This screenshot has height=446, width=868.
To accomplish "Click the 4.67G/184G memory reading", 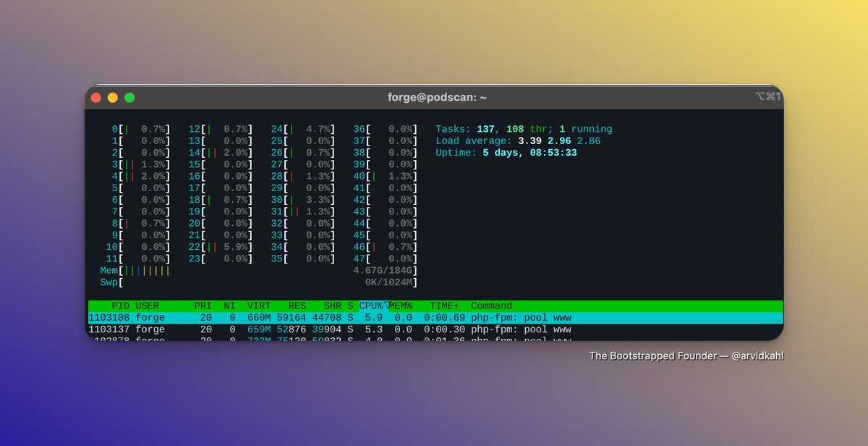I will point(383,270).
